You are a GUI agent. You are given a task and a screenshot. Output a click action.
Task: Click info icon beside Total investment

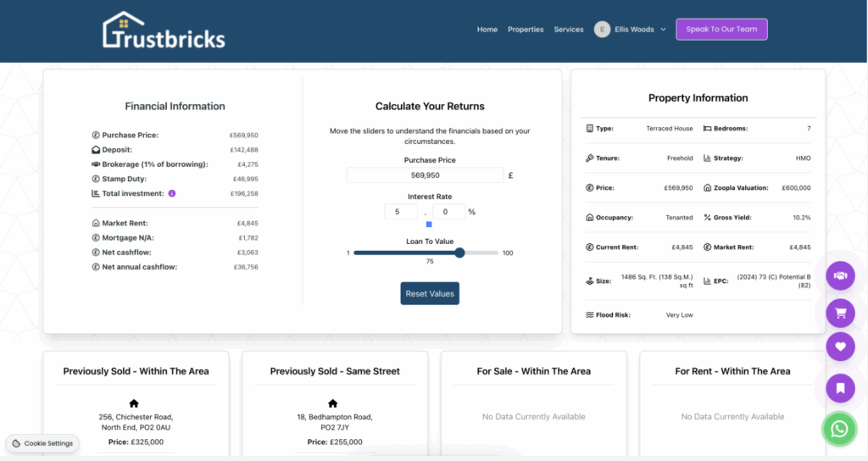[172, 193]
